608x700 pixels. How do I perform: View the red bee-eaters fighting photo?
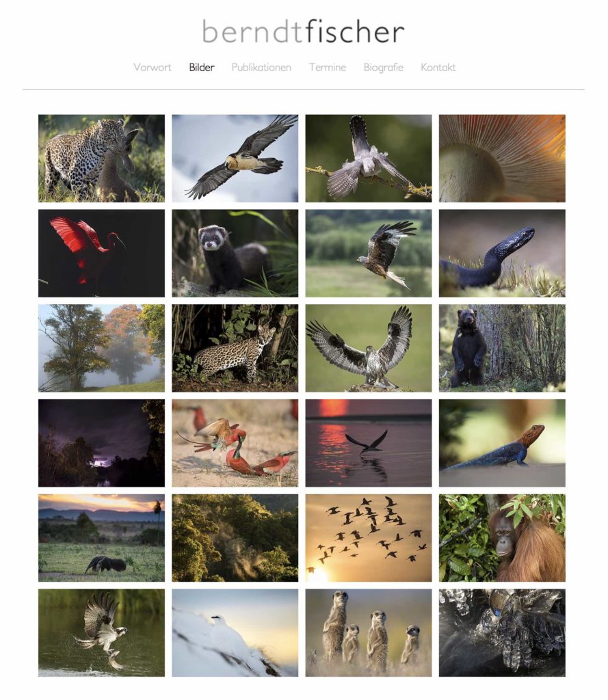pos(235,443)
